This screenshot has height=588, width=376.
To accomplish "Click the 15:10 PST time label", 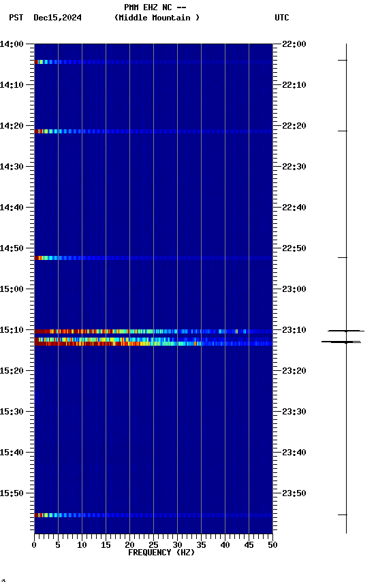I will click(x=12, y=330).
